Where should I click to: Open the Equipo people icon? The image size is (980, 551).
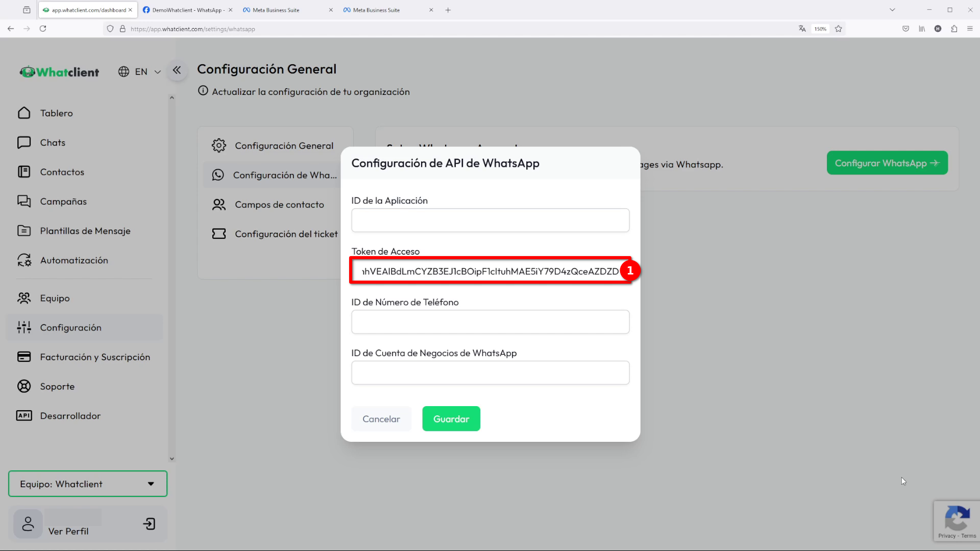[24, 298]
